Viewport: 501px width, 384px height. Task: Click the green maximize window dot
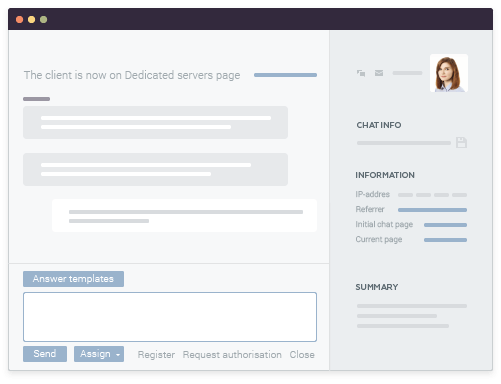click(44, 19)
